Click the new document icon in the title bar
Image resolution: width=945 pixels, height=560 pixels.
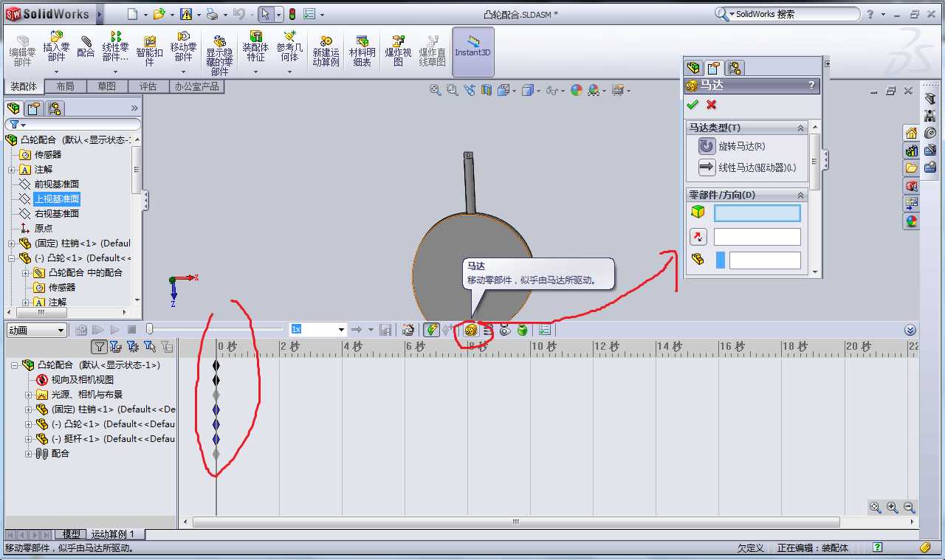click(131, 14)
